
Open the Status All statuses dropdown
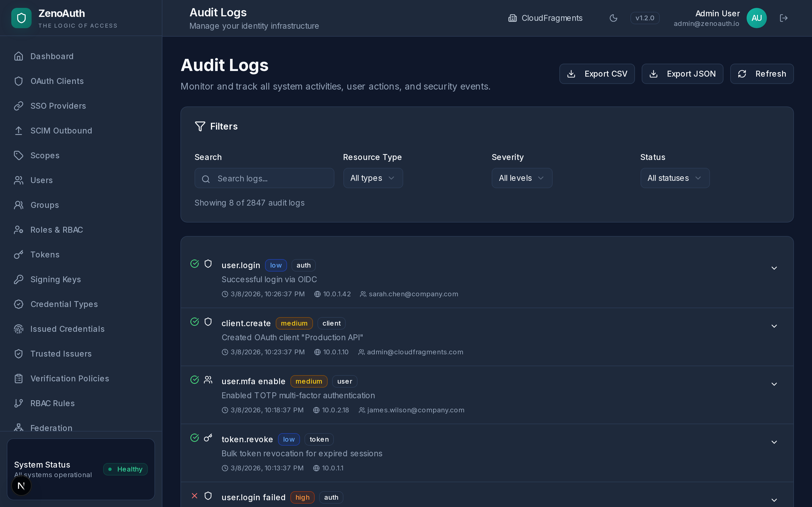pos(674,178)
